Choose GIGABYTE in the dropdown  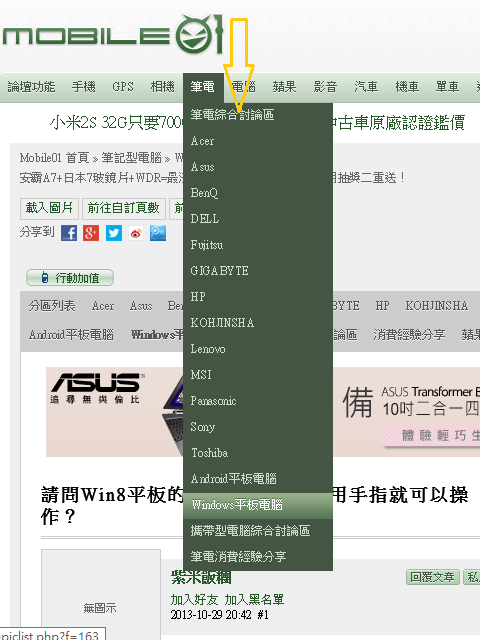pos(258,271)
